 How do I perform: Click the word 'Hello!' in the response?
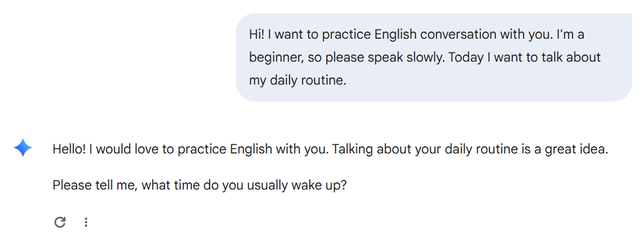69,150
